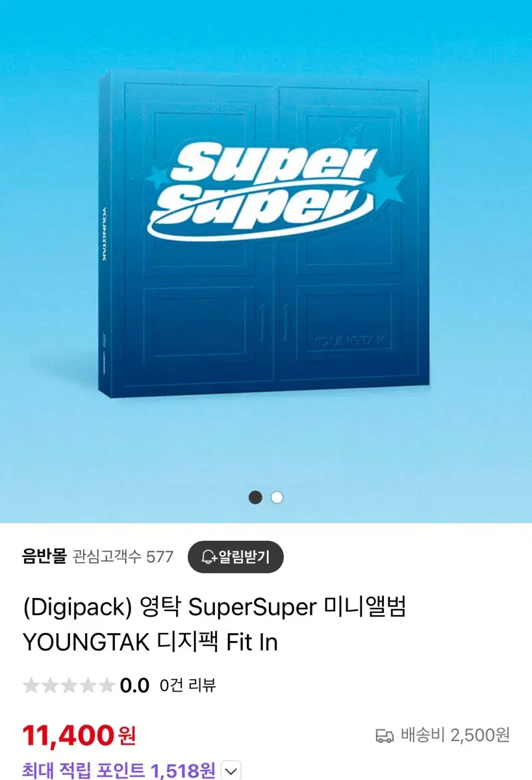Tap the 11,400원 price text

pos(79,735)
